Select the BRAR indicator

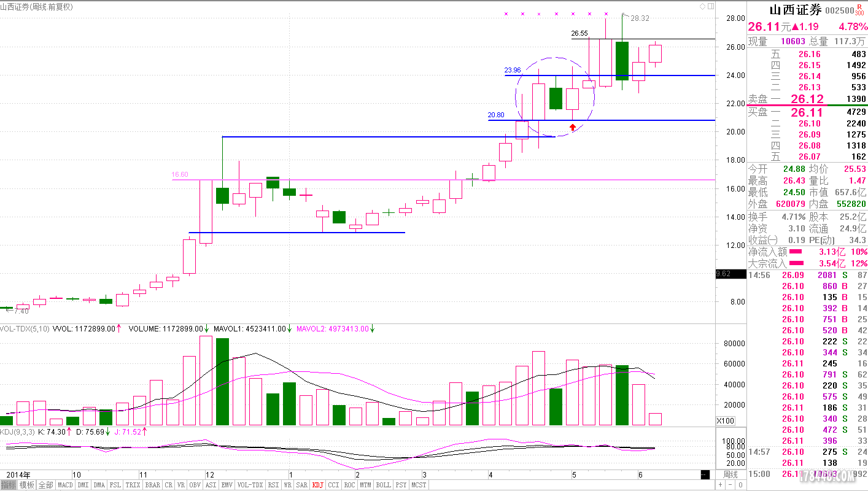click(152, 485)
